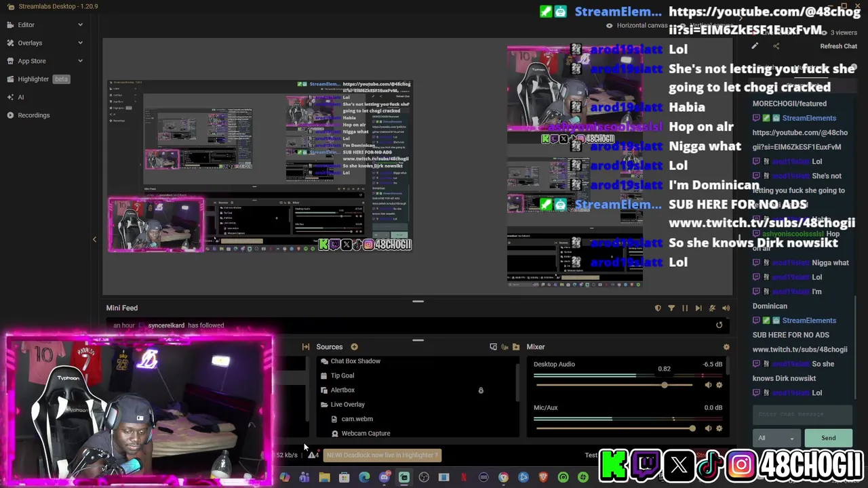
Task: Click the Recordings sidebar icon
Action: tap(10, 115)
